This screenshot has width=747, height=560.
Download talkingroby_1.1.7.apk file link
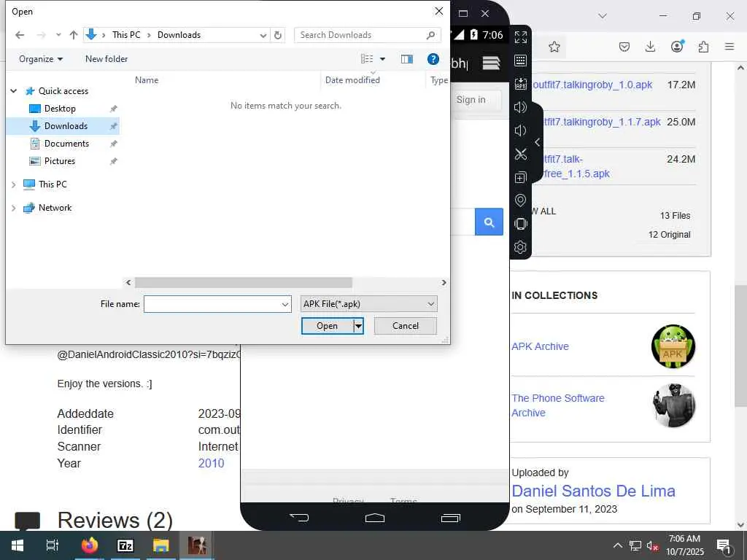602,122
